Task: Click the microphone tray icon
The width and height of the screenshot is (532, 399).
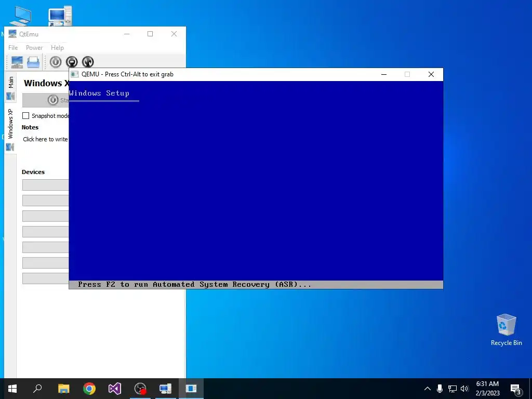Action: coord(440,389)
